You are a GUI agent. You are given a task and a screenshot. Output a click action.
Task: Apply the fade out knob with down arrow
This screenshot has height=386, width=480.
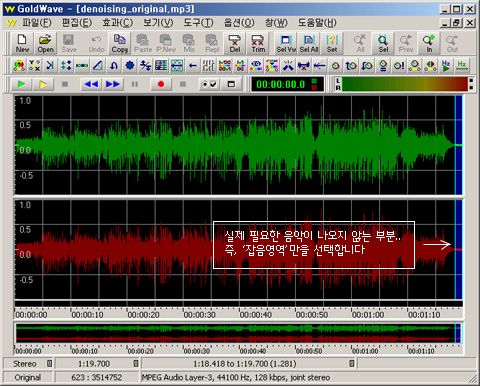tap(367, 66)
